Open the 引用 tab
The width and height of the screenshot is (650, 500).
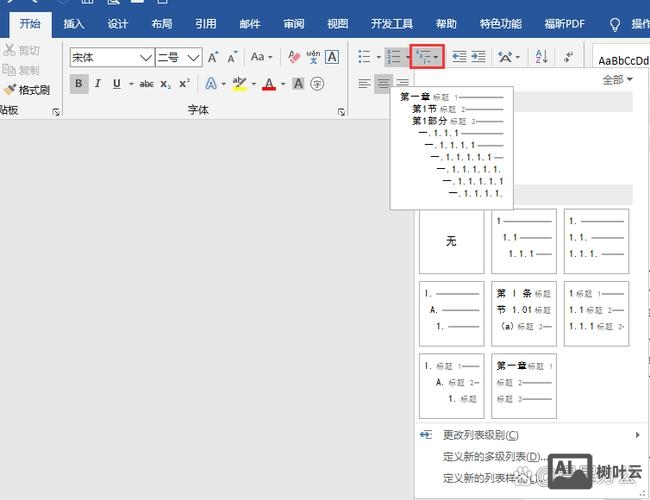pyautogui.click(x=206, y=24)
